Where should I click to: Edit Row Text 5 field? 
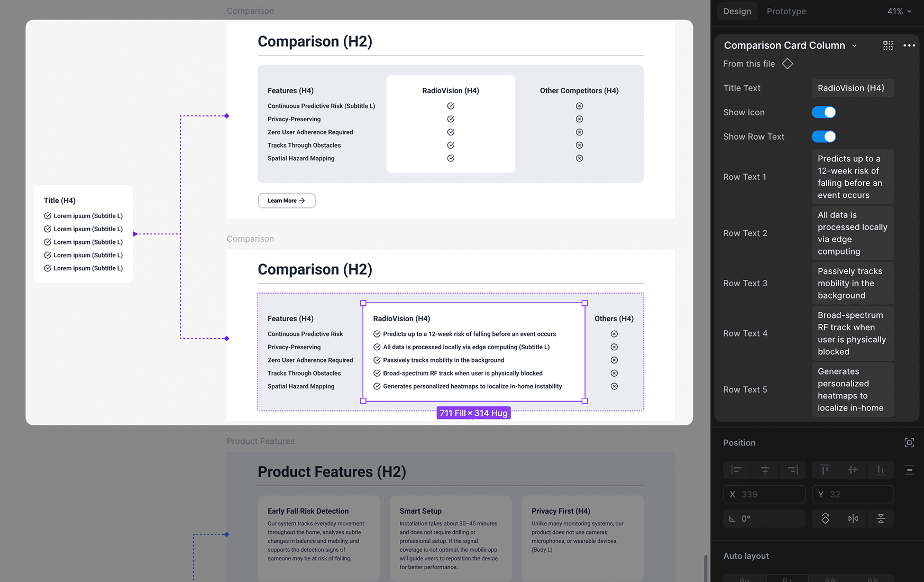(x=853, y=389)
